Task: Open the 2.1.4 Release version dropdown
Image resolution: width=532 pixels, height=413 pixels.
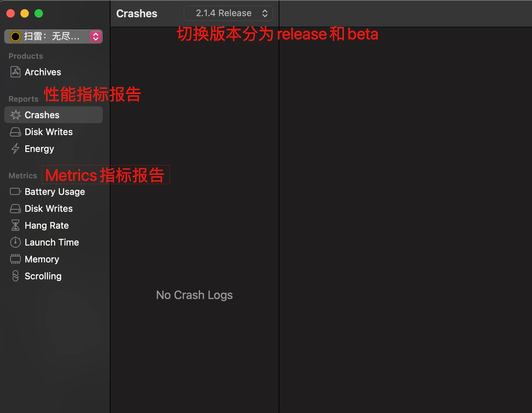Action: [x=228, y=13]
